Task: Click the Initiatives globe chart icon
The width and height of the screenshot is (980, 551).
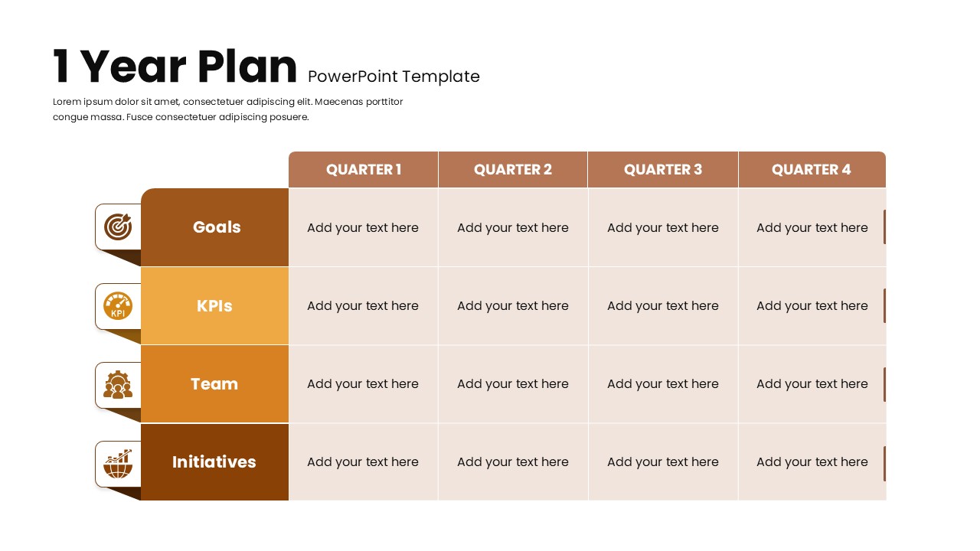Action: [118, 464]
